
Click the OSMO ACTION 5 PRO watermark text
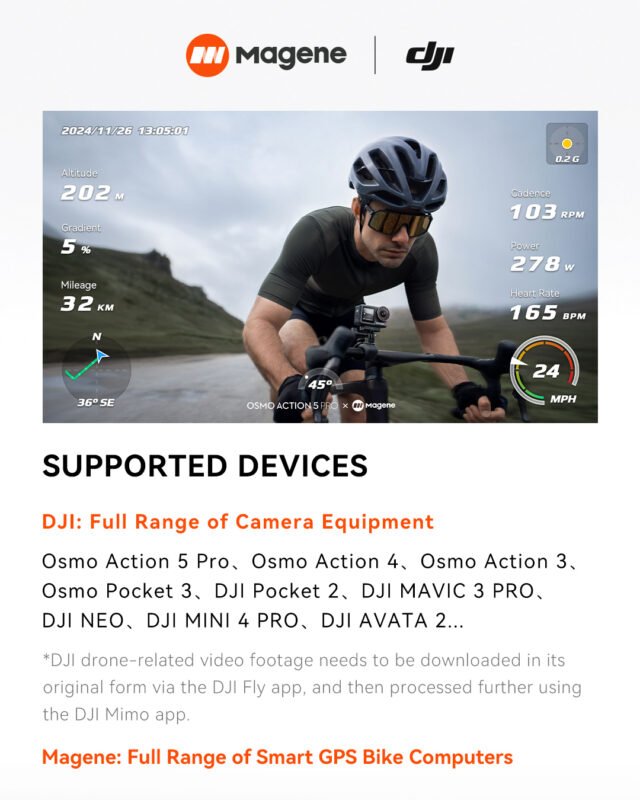pos(292,406)
